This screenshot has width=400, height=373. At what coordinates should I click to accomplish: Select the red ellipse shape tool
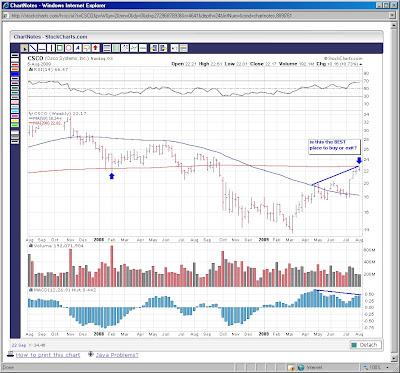[x=69, y=48]
